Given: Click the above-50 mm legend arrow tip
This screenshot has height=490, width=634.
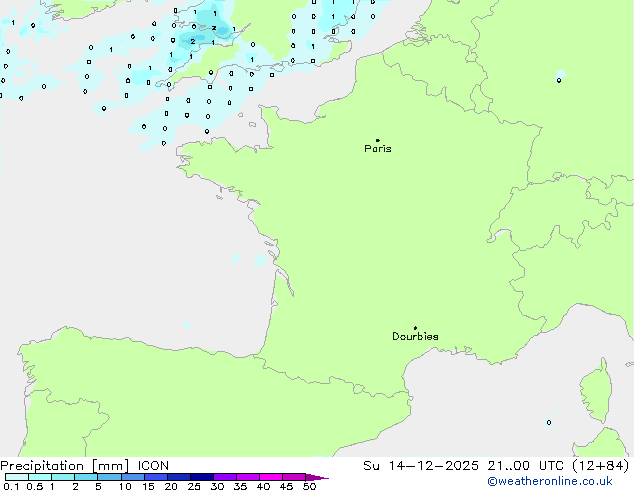Looking at the screenshot, I should [x=317, y=477].
